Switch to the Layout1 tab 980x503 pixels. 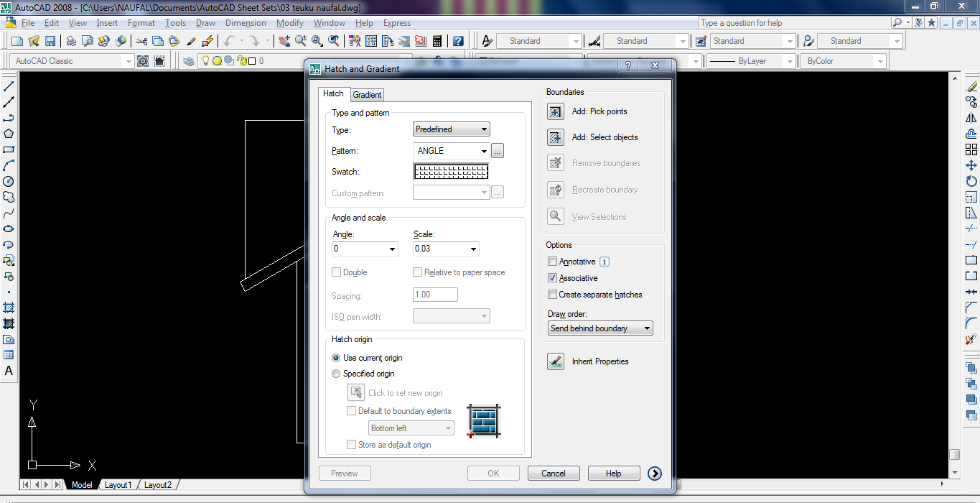[118, 485]
